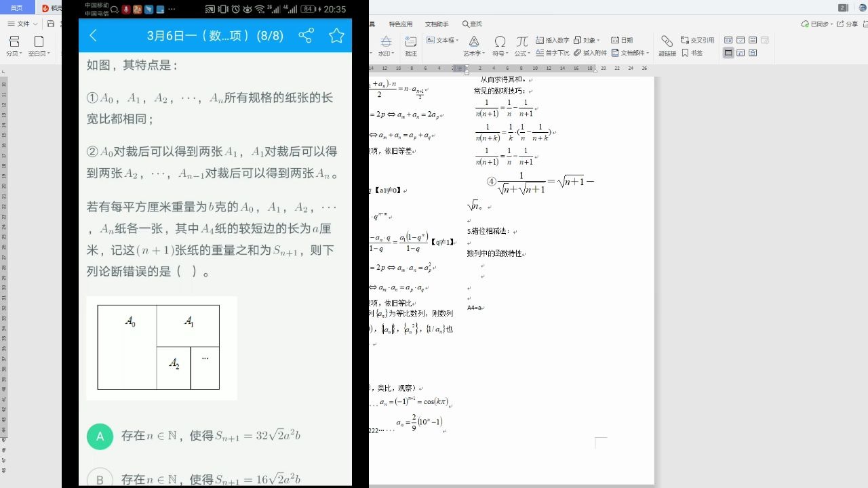
Task: Add a comment using the 批注 icon
Action: pyautogui.click(x=410, y=43)
